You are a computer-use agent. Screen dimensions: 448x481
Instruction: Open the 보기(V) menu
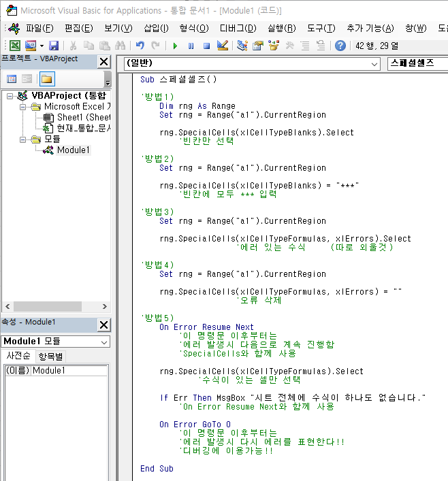point(118,28)
